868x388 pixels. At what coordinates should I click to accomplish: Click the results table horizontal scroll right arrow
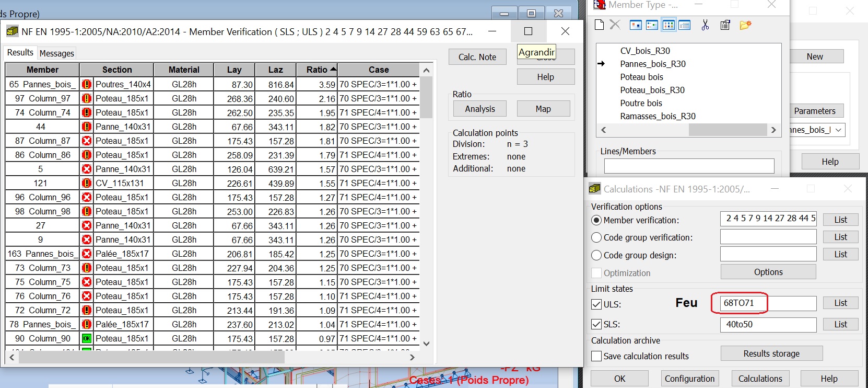point(413,357)
